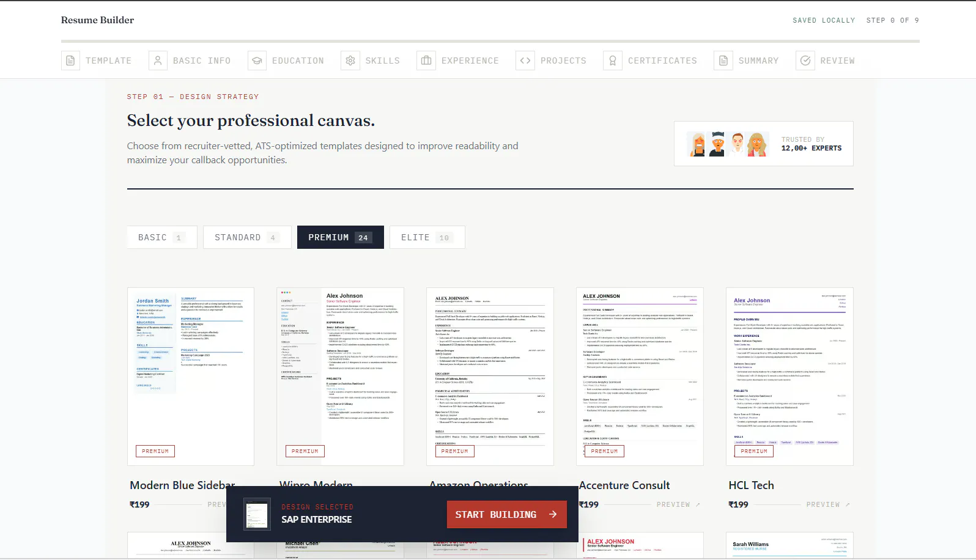Image resolution: width=976 pixels, height=560 pixels.
Task: Click the SAP Enterprise selected design thumbnail icon
Action: [257, 514]
